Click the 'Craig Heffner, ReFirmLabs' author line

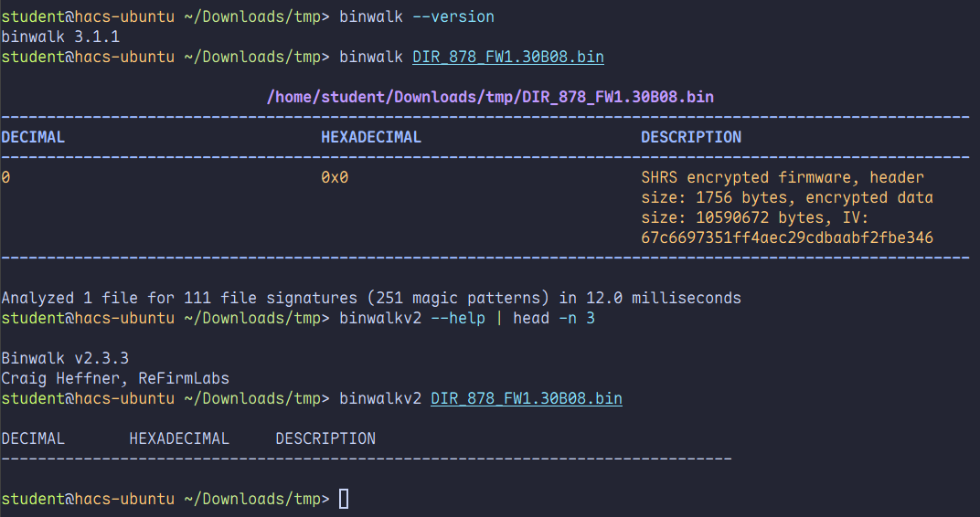(x=115, y=378)
